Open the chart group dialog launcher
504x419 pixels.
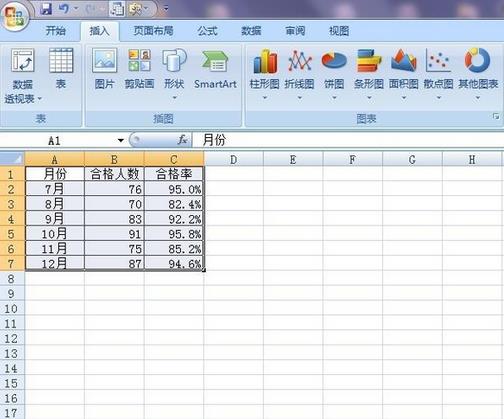coord(496,116)
